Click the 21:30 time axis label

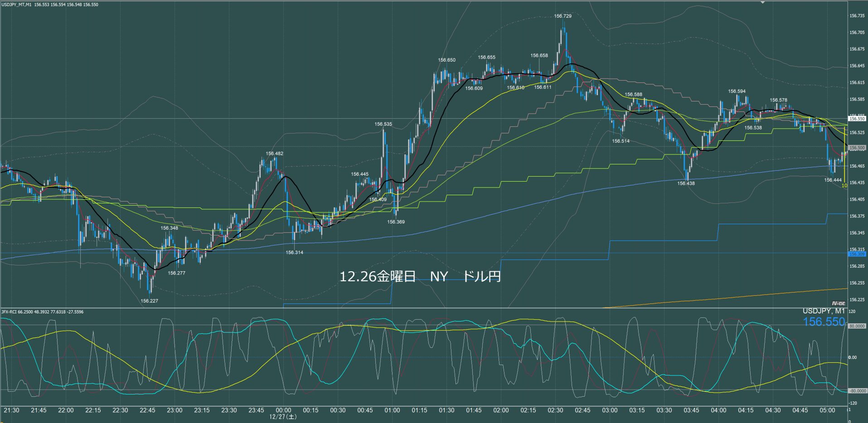coord(11,410)
